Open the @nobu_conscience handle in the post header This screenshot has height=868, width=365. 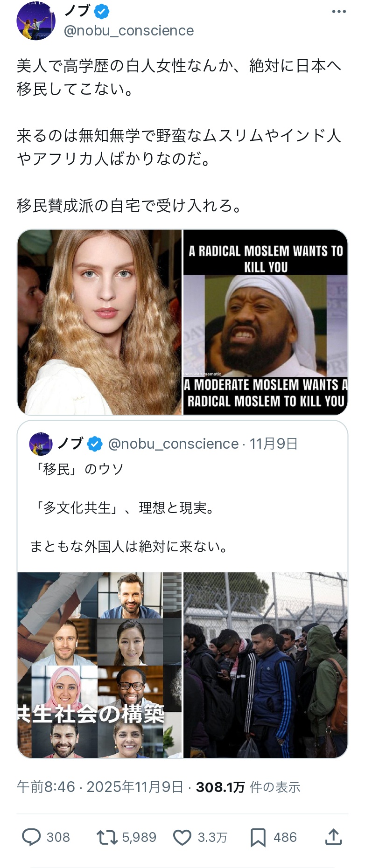128,31
